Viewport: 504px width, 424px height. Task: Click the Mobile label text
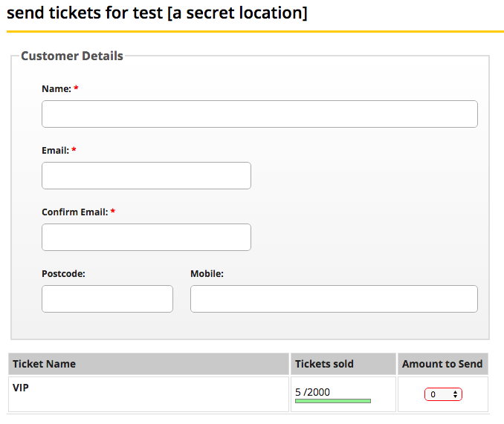[207, 274]
